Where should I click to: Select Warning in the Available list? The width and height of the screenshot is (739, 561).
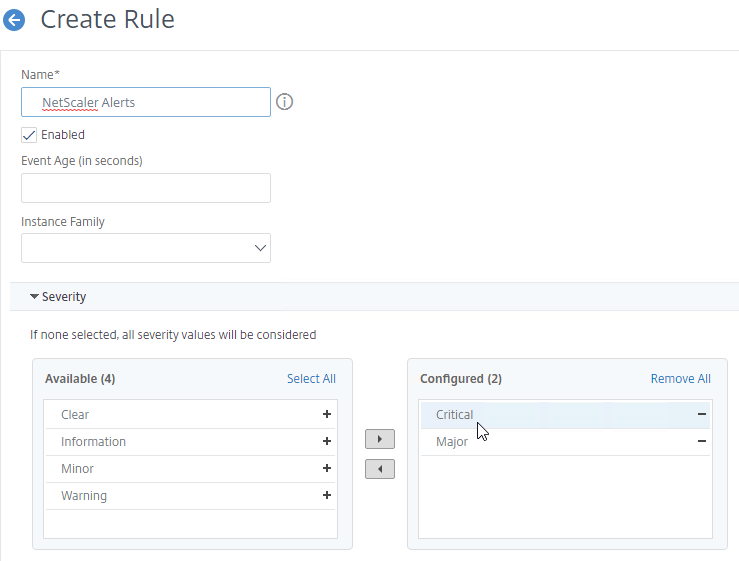190,496
